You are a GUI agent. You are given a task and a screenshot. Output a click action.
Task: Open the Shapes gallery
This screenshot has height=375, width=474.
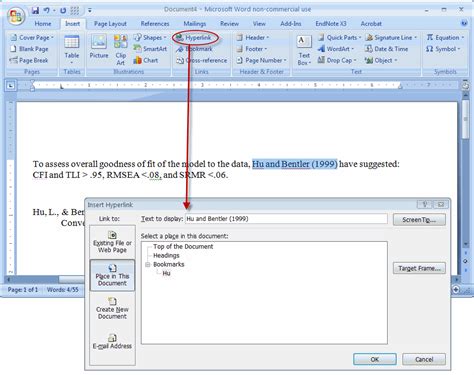point(150,38)
